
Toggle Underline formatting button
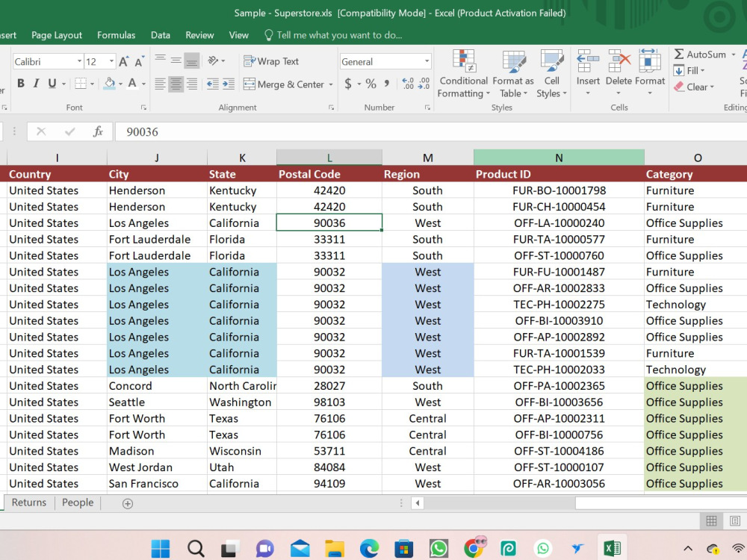point(52,84)
